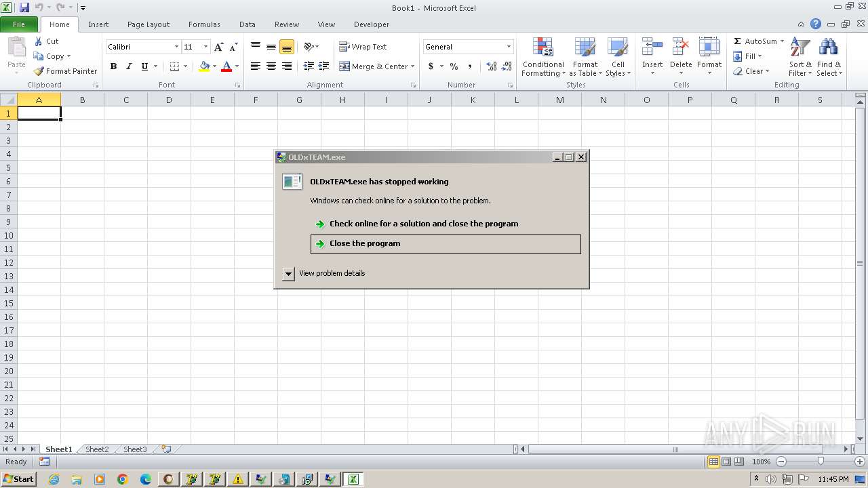
Task: Click the Font Color red A swatch
Action: pos(226,66)
